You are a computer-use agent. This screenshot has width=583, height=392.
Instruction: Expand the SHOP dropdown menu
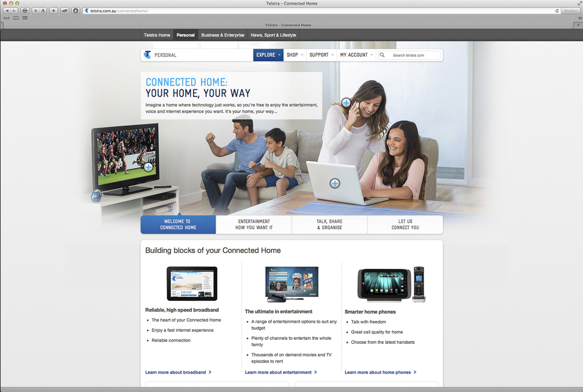point(295,55)
